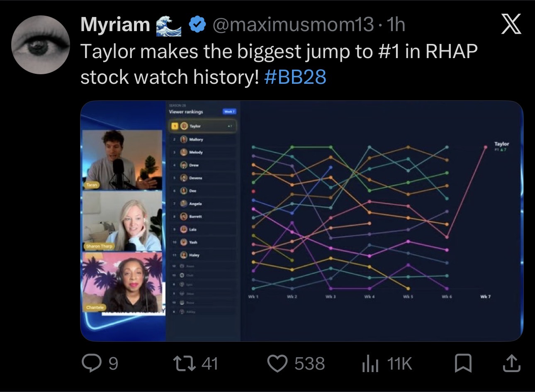Click the X logo in the corner

tap(511, 24)
